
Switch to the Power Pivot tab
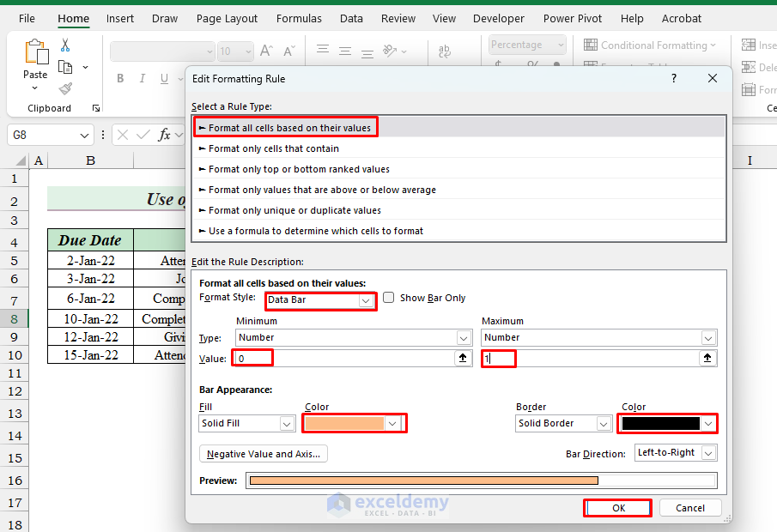573,19
